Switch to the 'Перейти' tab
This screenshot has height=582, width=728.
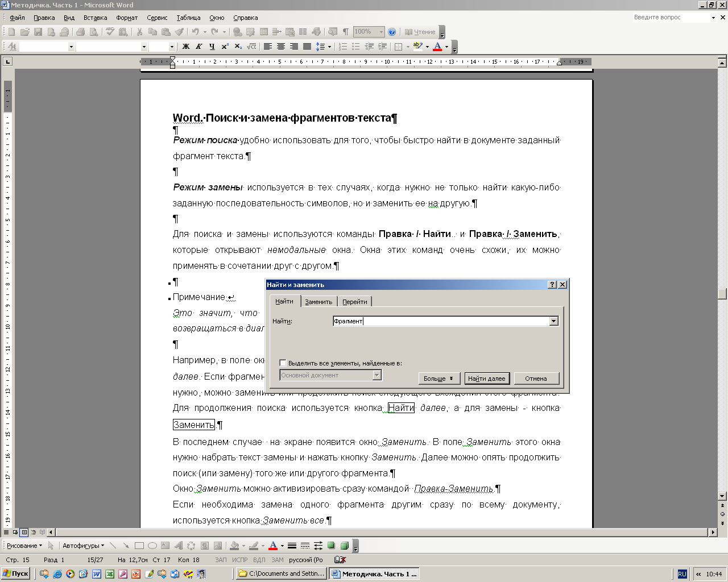(355, 302)
